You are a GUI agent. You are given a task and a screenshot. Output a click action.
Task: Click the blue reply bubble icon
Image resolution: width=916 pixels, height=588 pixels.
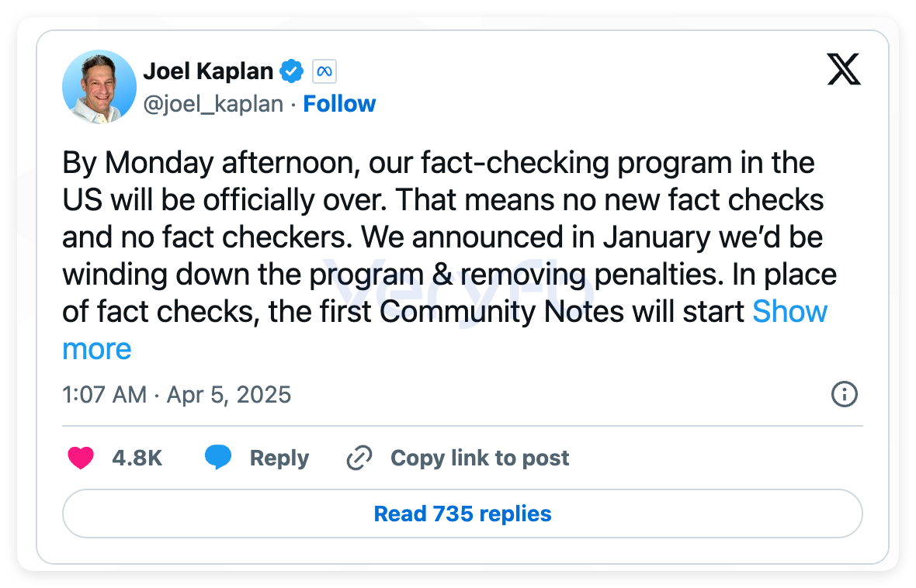[218, 457]
